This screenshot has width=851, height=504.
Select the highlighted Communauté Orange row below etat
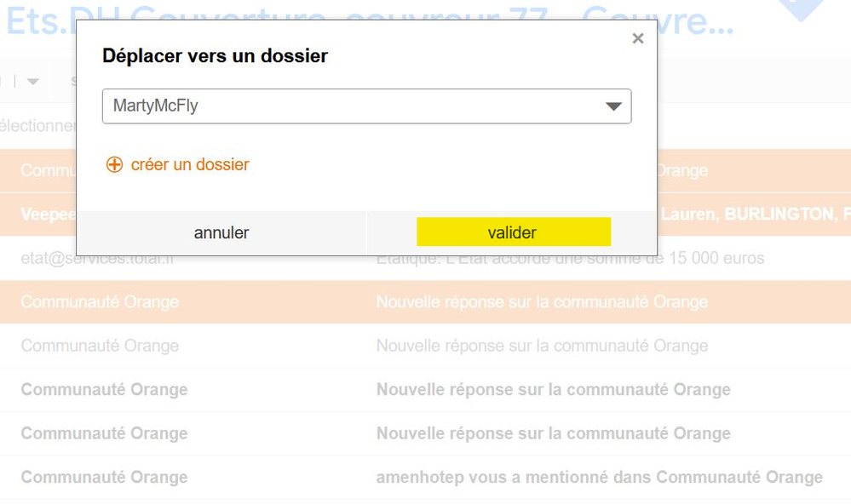coord(100,302)
